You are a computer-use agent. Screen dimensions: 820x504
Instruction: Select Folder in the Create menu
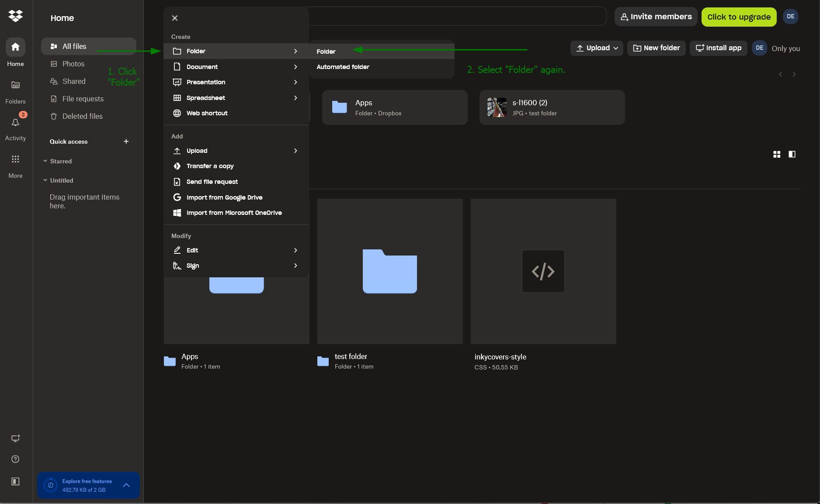coord(236,51)
